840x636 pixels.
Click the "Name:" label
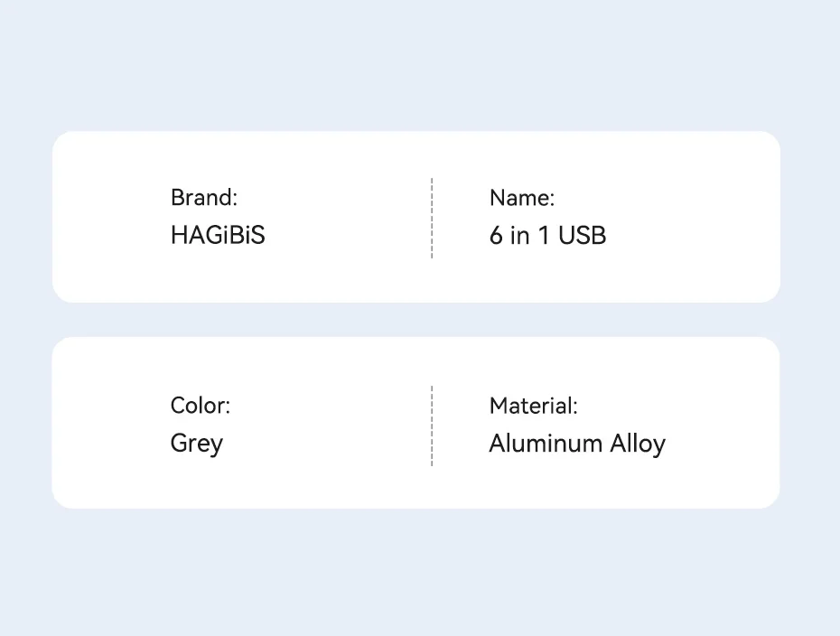point(522,198)
